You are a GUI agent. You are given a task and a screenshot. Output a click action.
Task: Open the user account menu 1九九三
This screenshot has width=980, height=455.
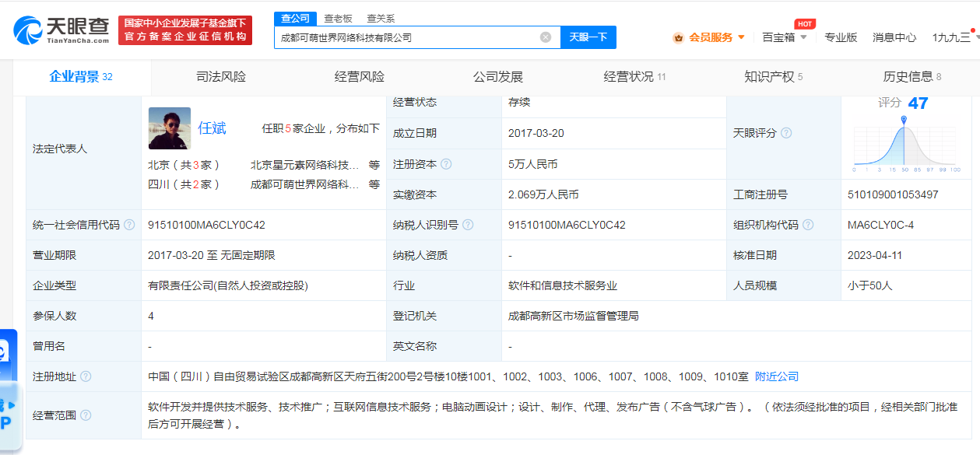(x=954, y=37)
